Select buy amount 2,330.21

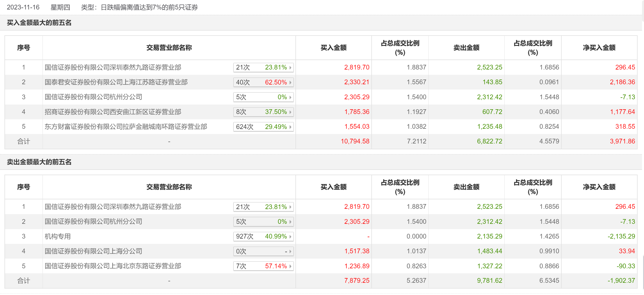pyautogui.click(x=357, y=82)
